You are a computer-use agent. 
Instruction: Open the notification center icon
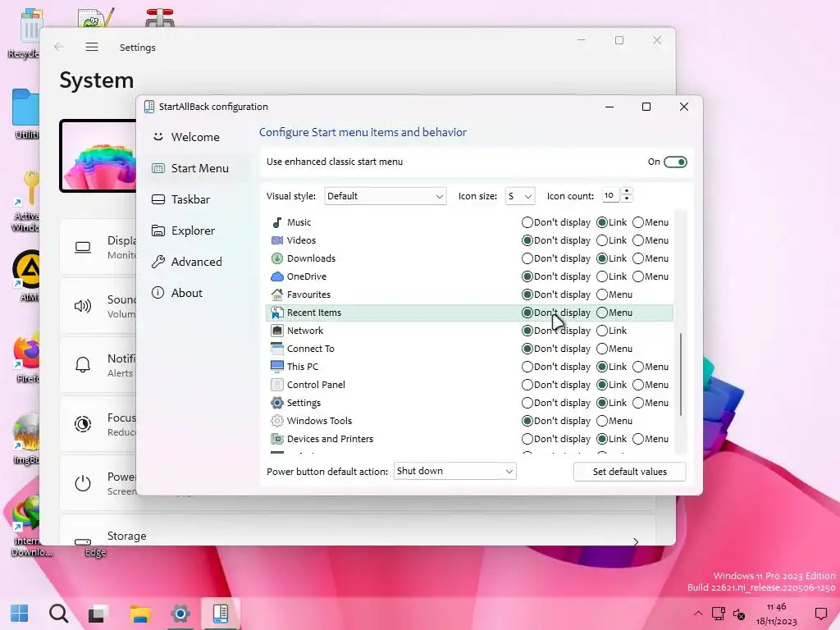[820, 614]
